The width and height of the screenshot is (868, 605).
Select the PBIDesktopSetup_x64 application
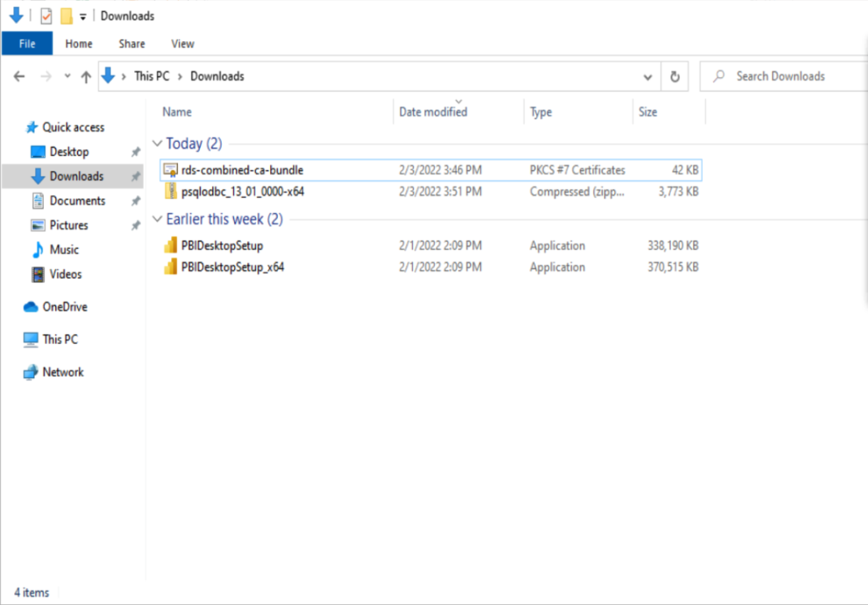[232, 267]
